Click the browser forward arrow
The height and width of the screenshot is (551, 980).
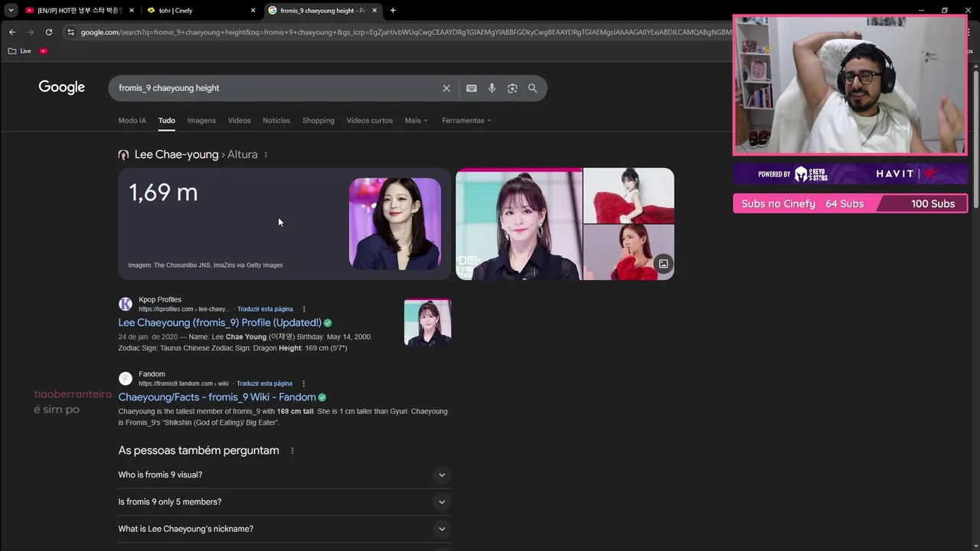(30, 32)
